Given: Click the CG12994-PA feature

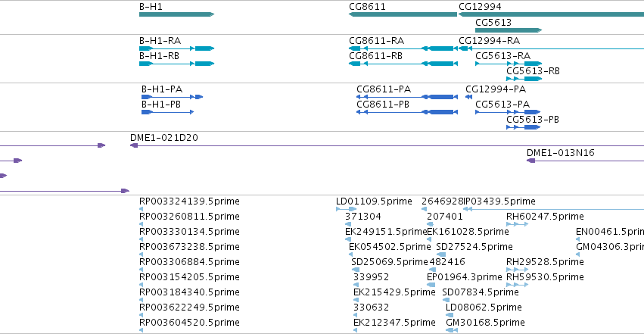Looking at the screenshot, I should point(468,97).
